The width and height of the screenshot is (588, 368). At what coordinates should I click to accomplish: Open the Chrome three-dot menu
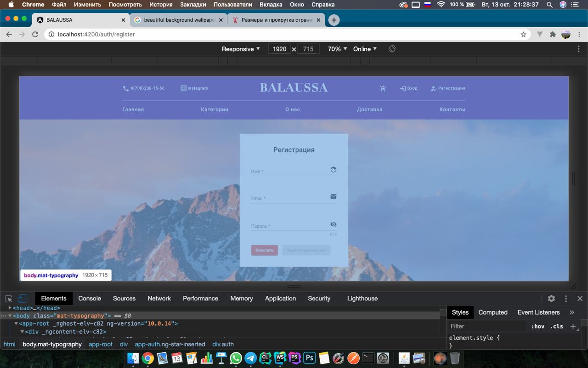pos(579,34)
